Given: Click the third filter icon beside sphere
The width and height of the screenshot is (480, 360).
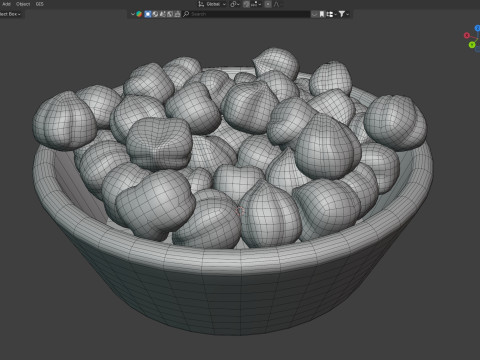Looking at the screenshot, I should coord(163,14).
